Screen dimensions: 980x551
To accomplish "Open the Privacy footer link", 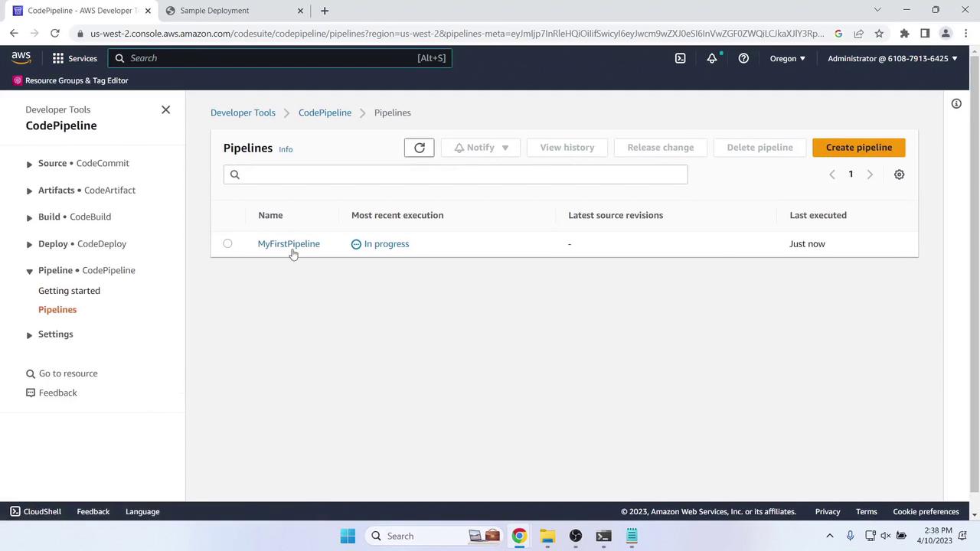I will (x=828, y=511).
